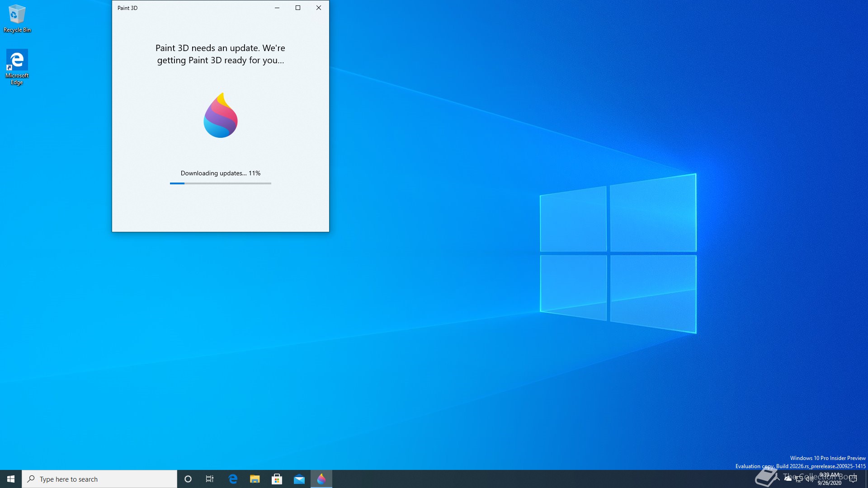Click the Type here to search box
Image resolution: width=868 pixels, height=488 pixels.
[99, 479]
